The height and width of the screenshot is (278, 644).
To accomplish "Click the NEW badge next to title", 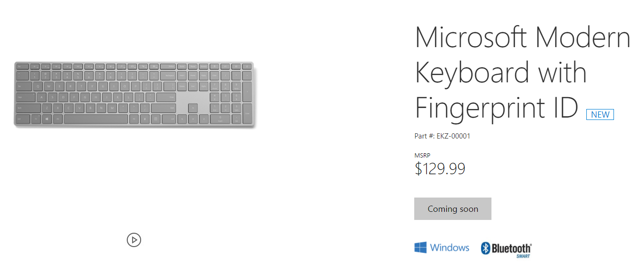I will pyautogui.click(x=600, y=115).
